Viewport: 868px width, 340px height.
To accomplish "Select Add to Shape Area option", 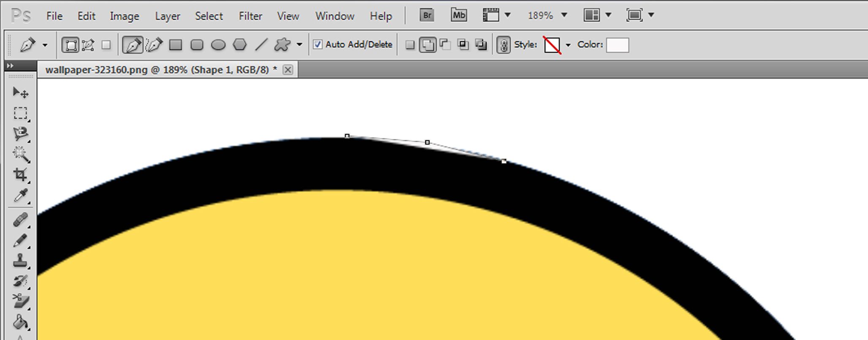I will (427, 45).
